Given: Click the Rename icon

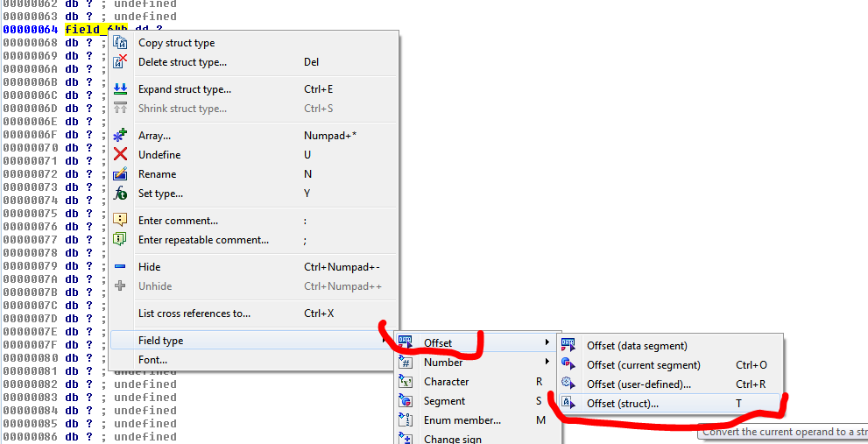Looking at the screenshot, I should [121, 174].
